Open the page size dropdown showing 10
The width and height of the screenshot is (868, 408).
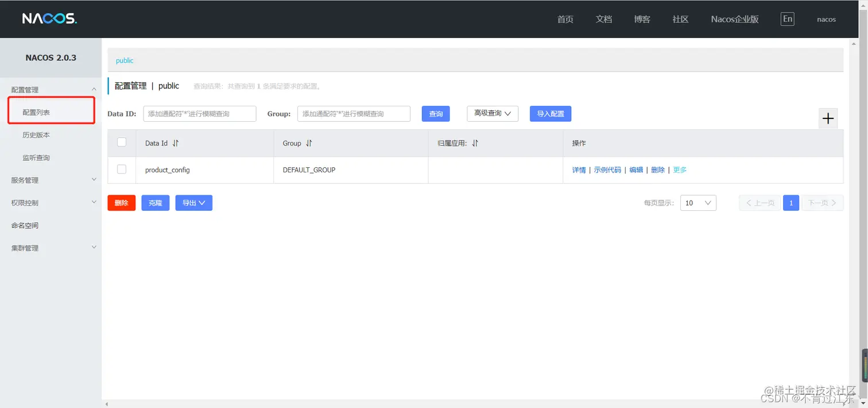click(698, 202)
